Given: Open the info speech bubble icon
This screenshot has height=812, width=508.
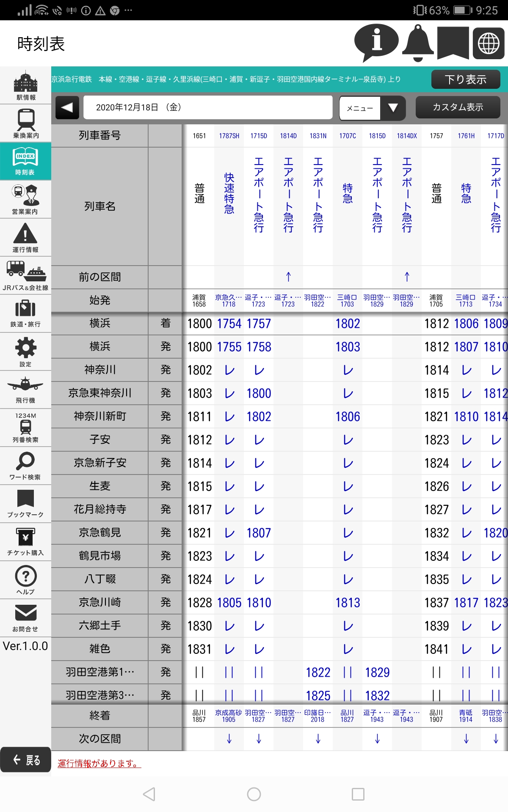Looking at the screenshot, I should (376, 43).
